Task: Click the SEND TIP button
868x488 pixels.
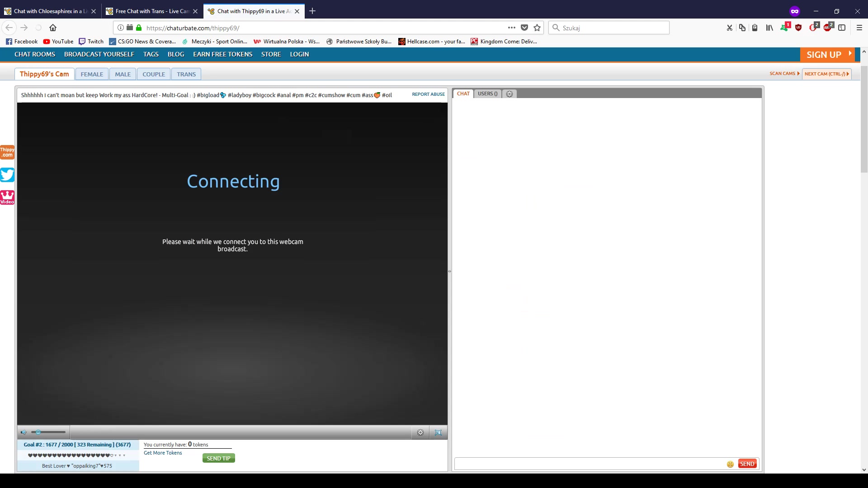Action: [218, 458]
